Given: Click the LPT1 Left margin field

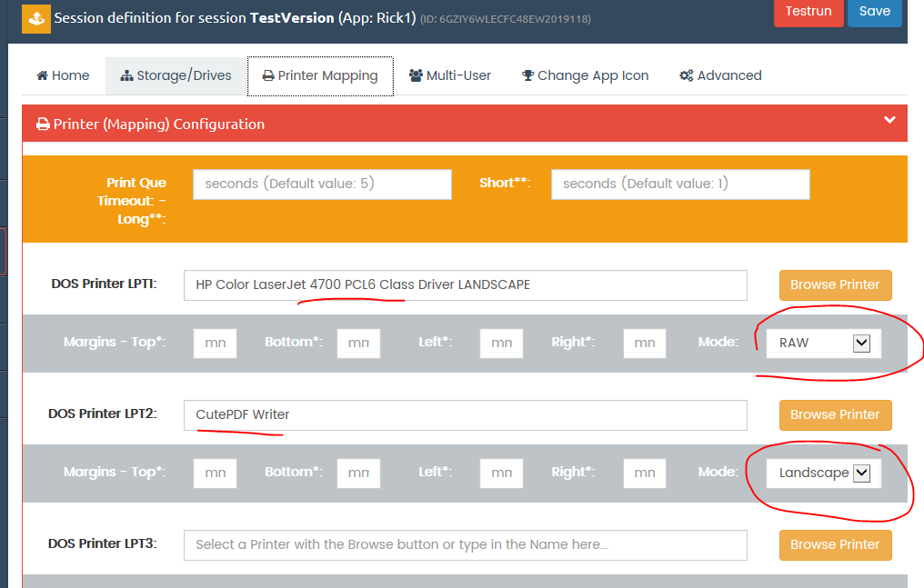Looking at the screenshot, I should click(x=501, y=344).
